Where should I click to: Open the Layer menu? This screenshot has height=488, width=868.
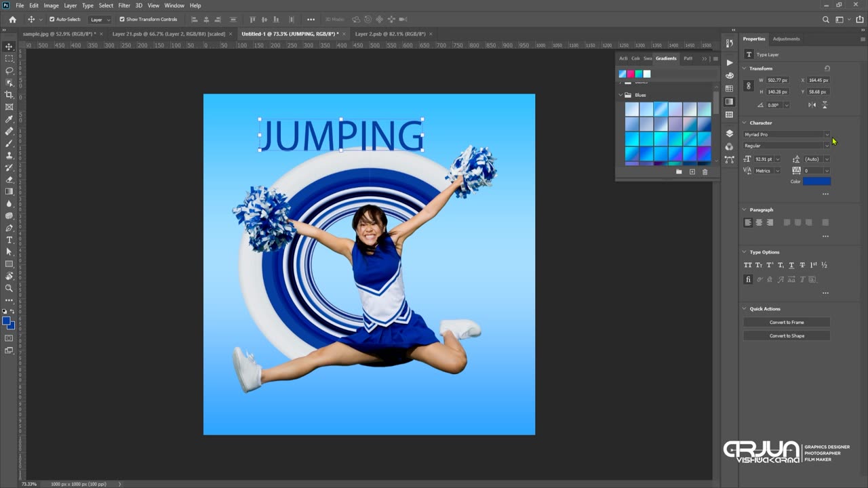click(70, 5)
